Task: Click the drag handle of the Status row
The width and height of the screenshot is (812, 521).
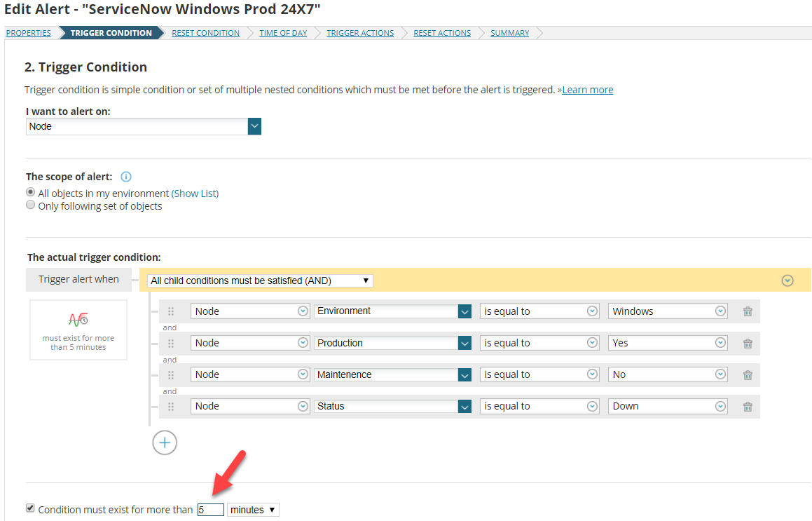Action: tap(171, 407)
